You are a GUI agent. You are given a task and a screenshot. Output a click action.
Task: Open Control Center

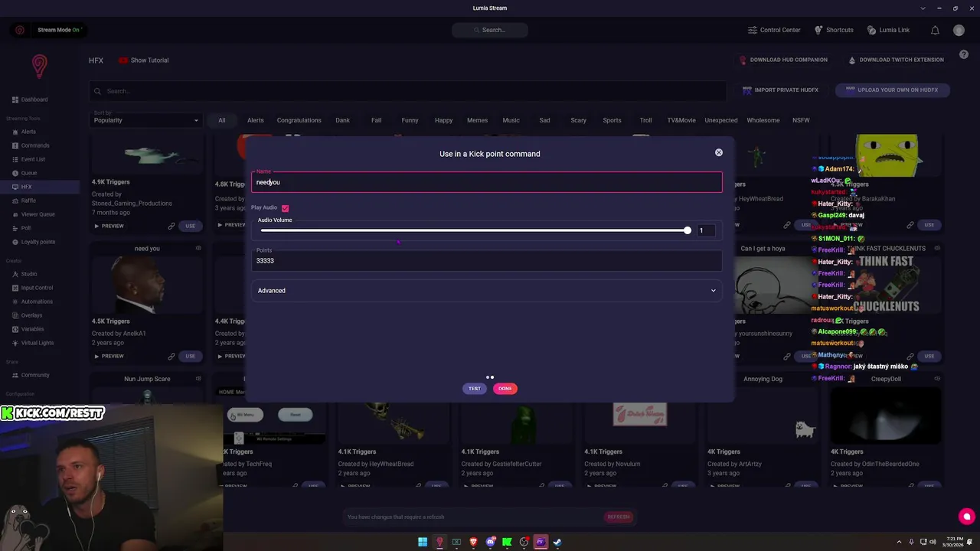[774, 30]
